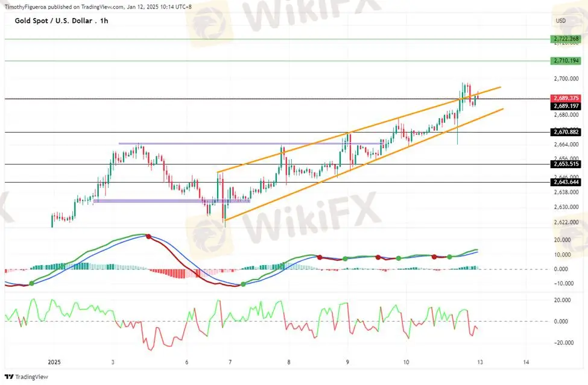Click the date label 3 on time axis

(113, 362)
